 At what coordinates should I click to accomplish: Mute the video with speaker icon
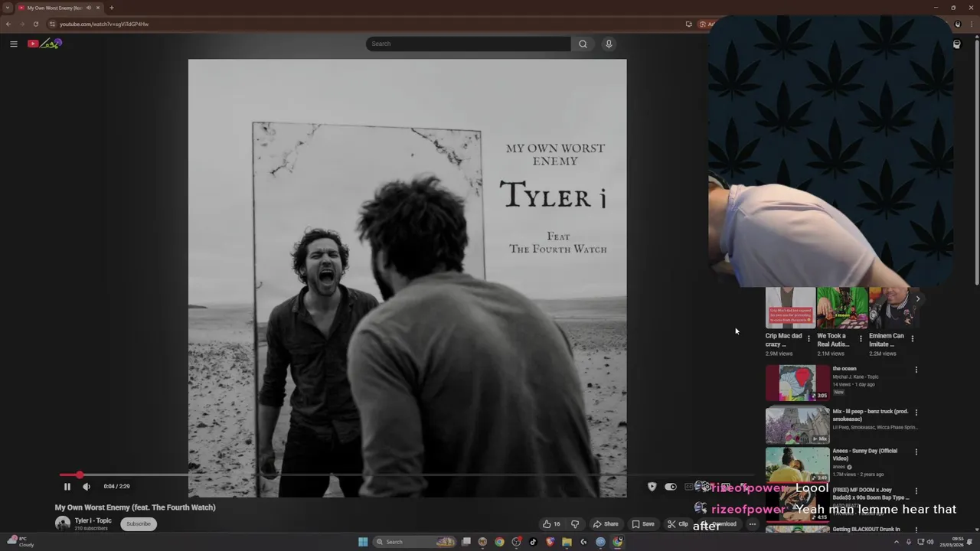click(87, 486)
